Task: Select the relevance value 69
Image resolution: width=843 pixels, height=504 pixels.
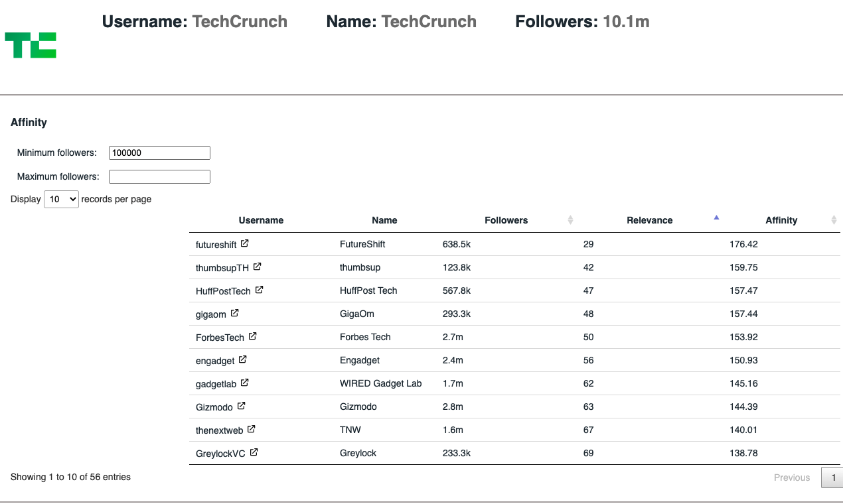Action: click(x=588, y=453)
